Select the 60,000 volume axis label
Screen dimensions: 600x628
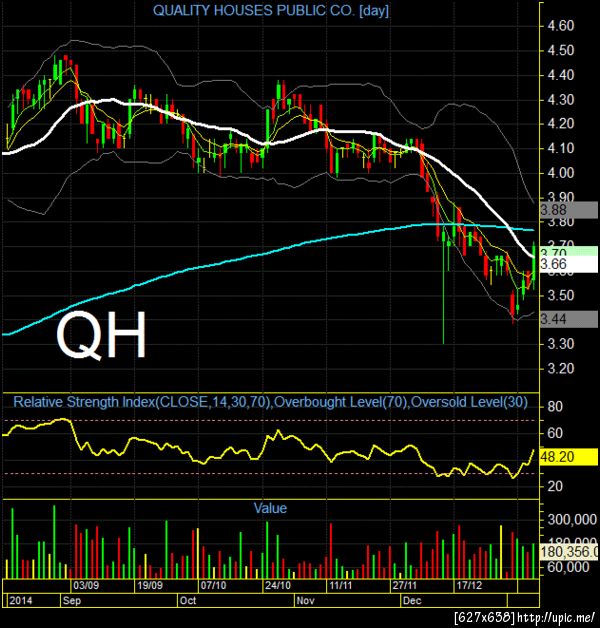click(x=569, y=567)
